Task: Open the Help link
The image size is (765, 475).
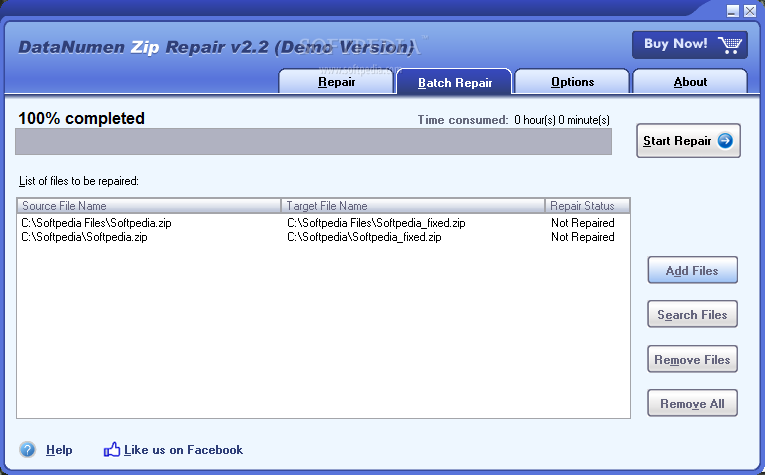Action: tap(59, 450)
